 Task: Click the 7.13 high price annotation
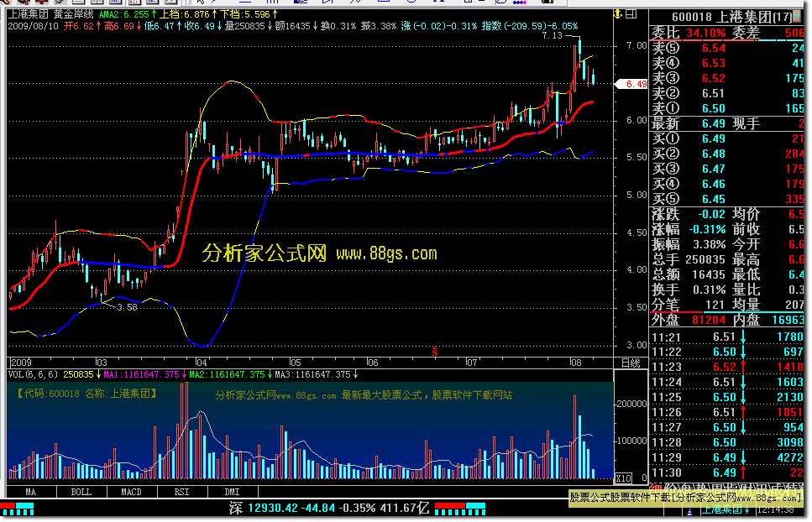pyautogui.click(x=552, y=36)
